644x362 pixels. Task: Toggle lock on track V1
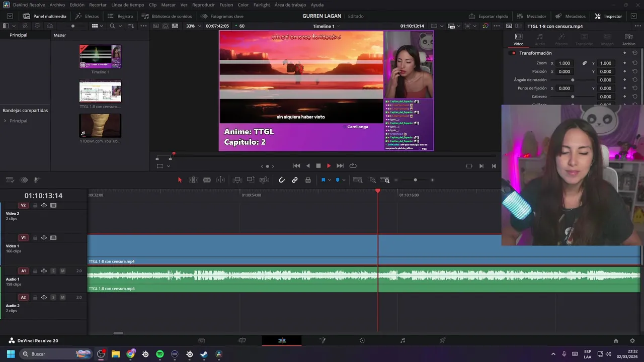[35, 238]
